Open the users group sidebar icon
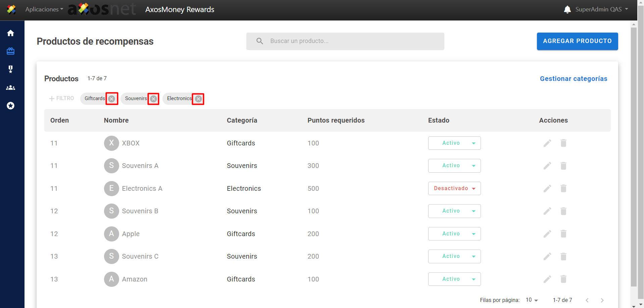644x308 pixels. 11,88
